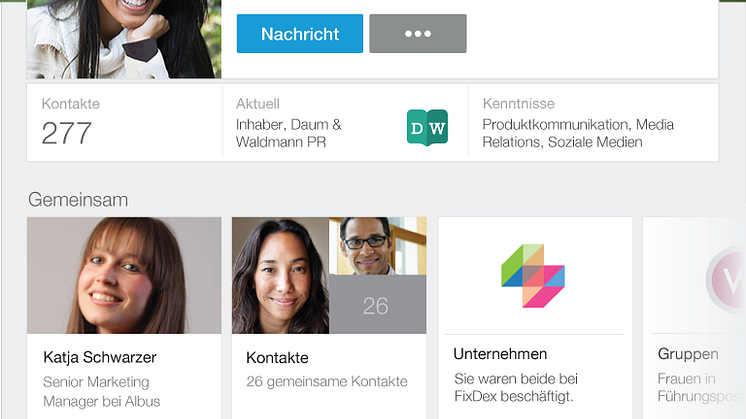Click the colorful FixDex company logo
The width and height of the screenshot is (746, 419).
click(533, 275)
